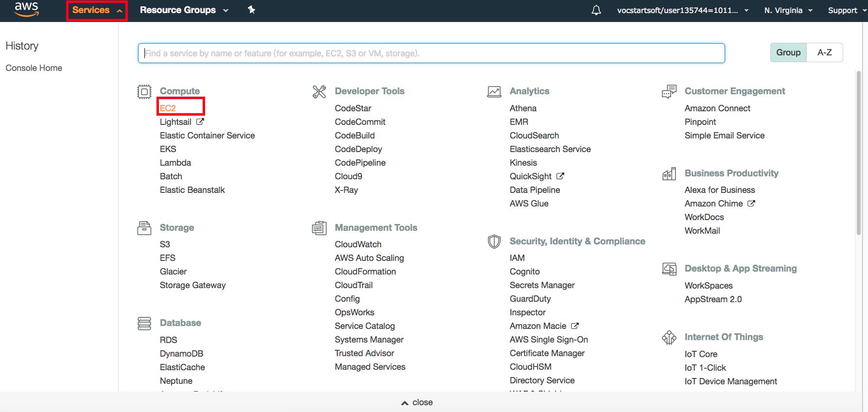Open X-Ray service
Screen dimensions: 868x412
347,190
